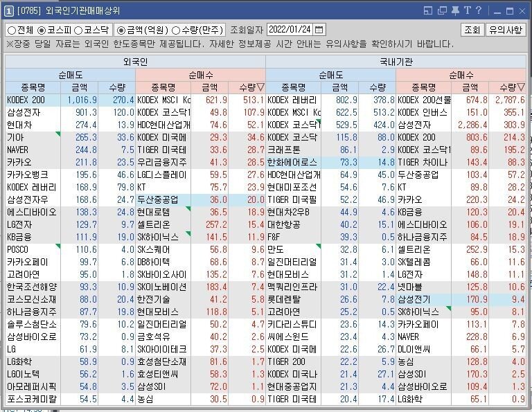Select 아모레퍼시픽 row
532x412 pixels.
[x=70, y=386]
